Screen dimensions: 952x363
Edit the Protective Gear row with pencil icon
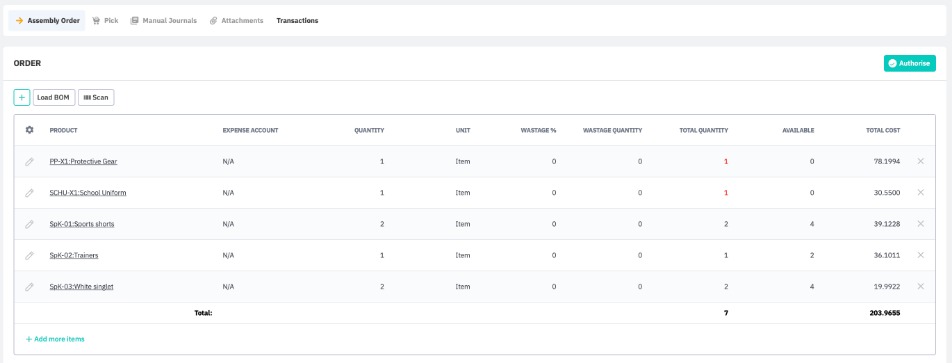click(29, 161)
